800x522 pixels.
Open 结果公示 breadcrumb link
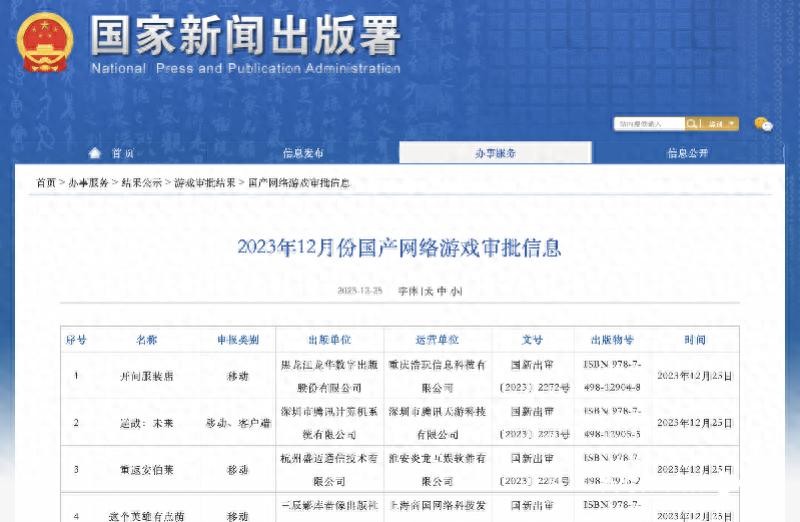pyautogui.click(x=141, y=183)
